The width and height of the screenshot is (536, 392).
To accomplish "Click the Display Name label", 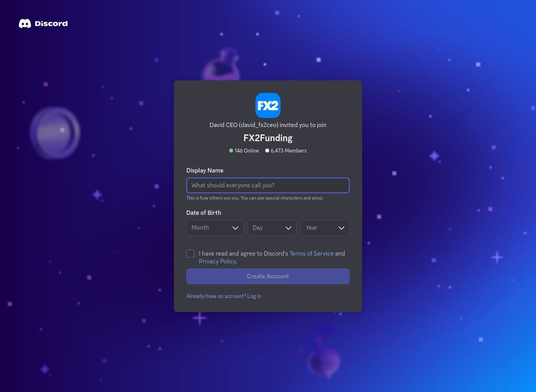I will [x=205, y=171].
